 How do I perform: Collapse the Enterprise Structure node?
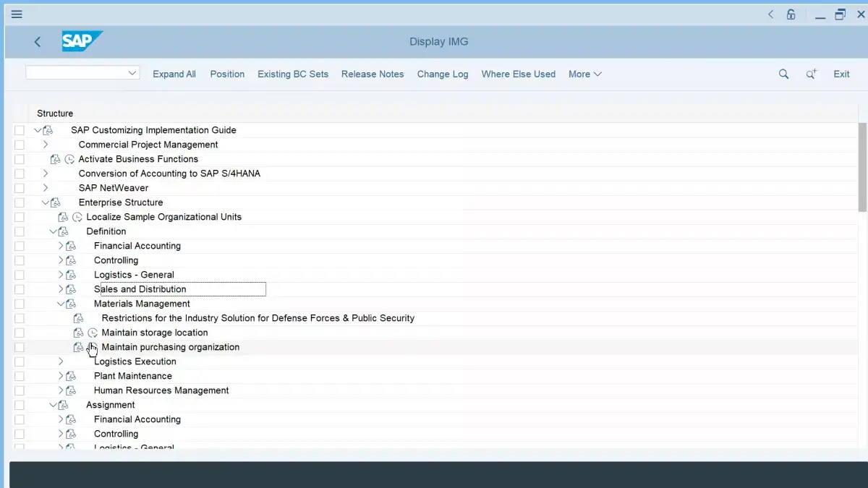click(x=46, y=202)
